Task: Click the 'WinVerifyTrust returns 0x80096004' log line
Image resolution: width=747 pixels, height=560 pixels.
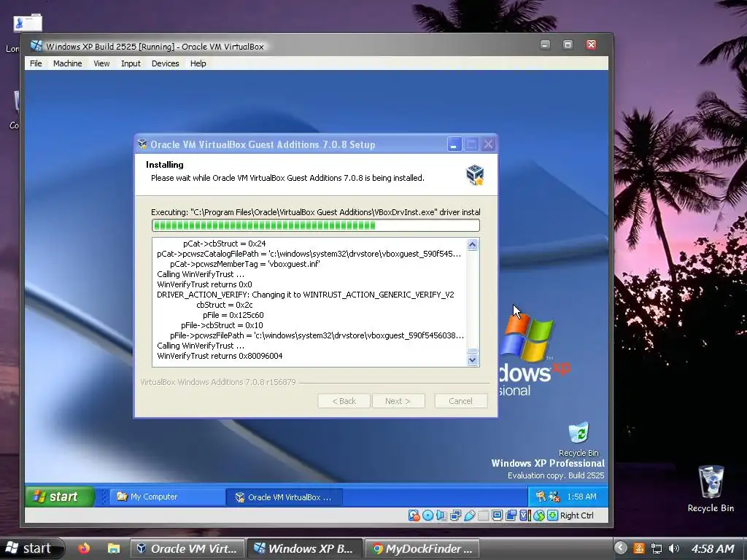Action: 220,356
